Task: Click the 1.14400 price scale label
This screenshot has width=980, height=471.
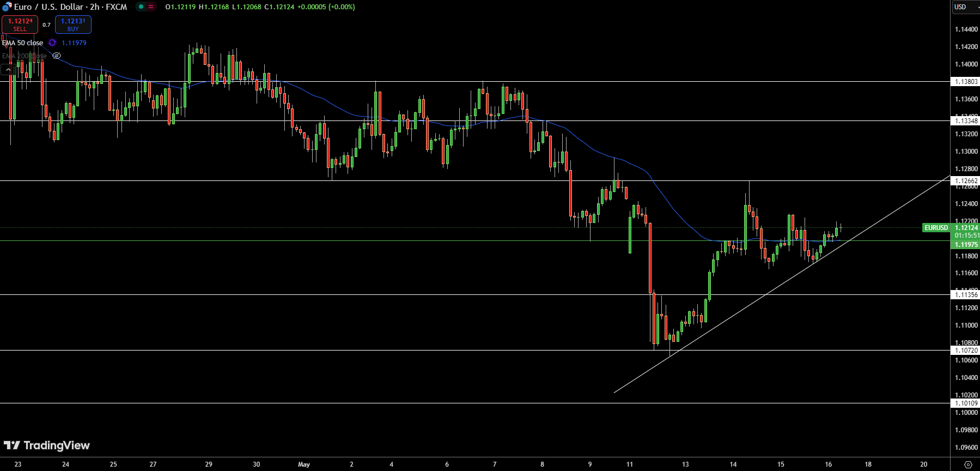Action: click(966, 29)
